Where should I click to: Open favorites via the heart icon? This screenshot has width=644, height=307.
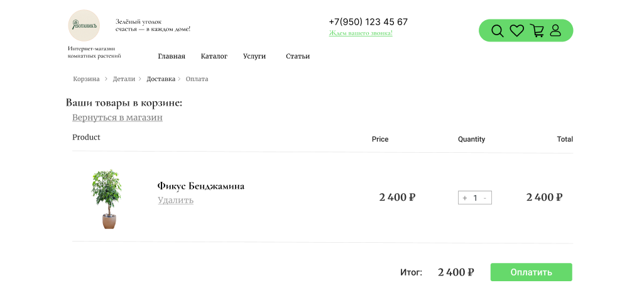pyautogui.click(x=516, y=30)
